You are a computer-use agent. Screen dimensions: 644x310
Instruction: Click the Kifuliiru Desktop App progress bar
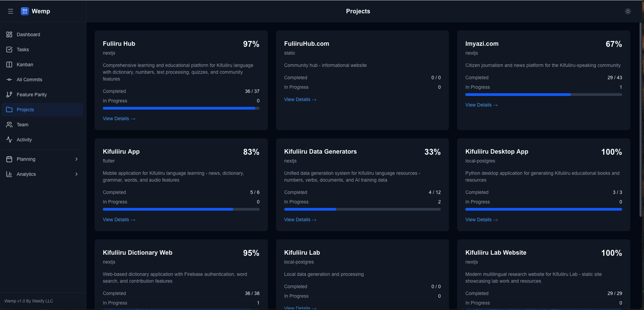pos(544,209)
